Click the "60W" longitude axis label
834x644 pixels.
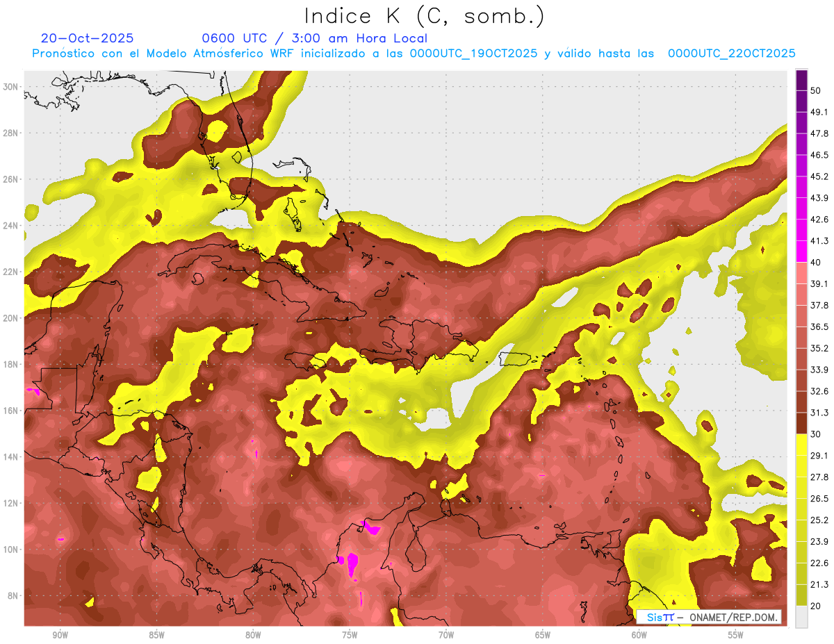pyautogui.click(x=639, y=635)
